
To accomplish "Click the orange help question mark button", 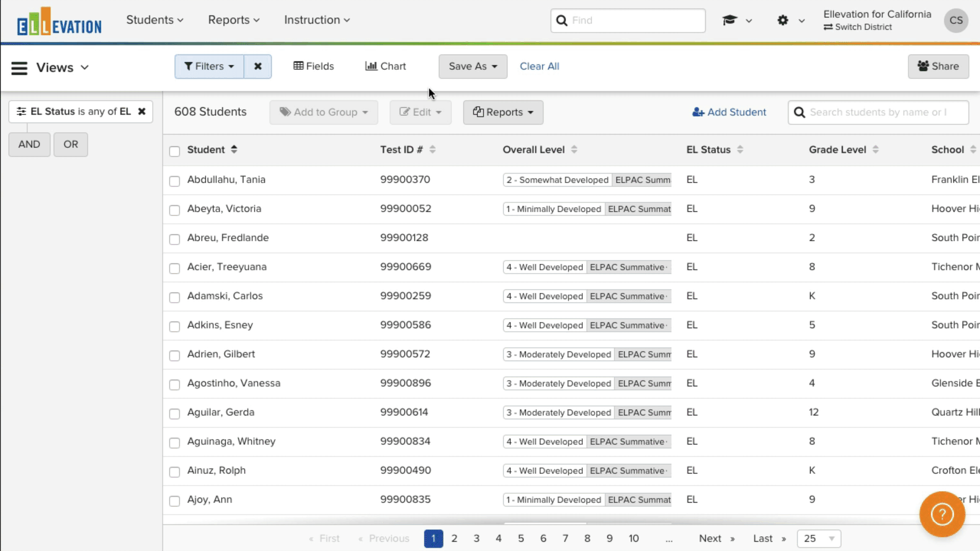I will (942, 514).
